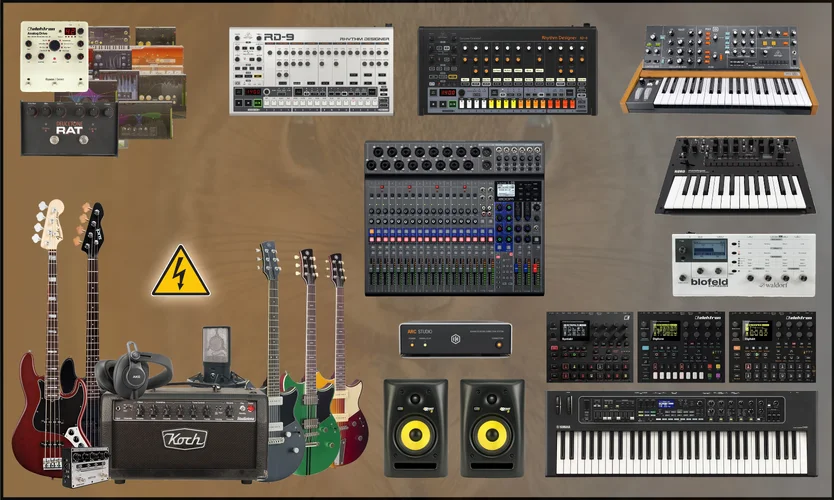Click the wood-sided analog synth keyboard
This screenshot has width=834, height=500.
(719, 70)
